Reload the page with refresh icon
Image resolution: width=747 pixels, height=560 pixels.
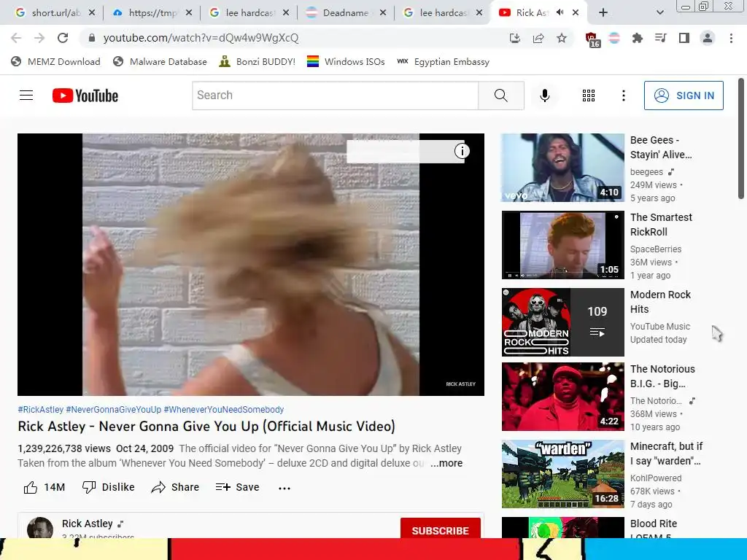[63, 38]
